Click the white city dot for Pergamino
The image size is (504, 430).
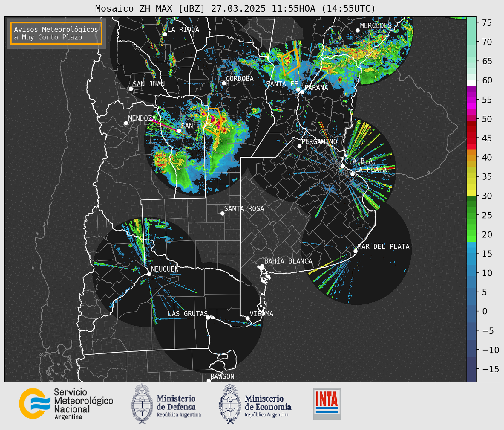299,146
